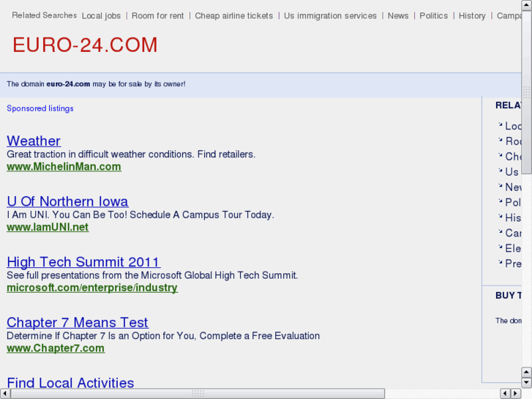This screenshot has width=532, height=399.
Task: Open the Politics related search
Action: (x=434, y=16)
